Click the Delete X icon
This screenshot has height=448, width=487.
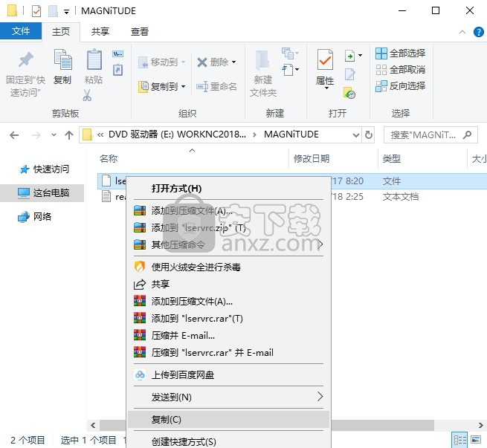[202, 62]
